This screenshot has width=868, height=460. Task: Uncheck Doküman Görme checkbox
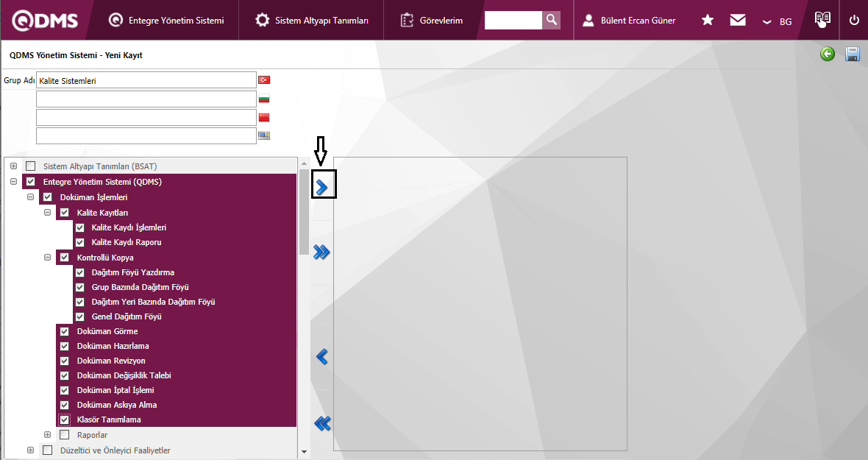coord(64,332)
